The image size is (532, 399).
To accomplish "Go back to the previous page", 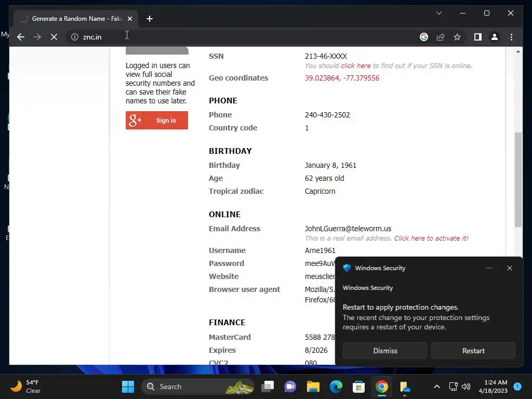I will (21, 37).
